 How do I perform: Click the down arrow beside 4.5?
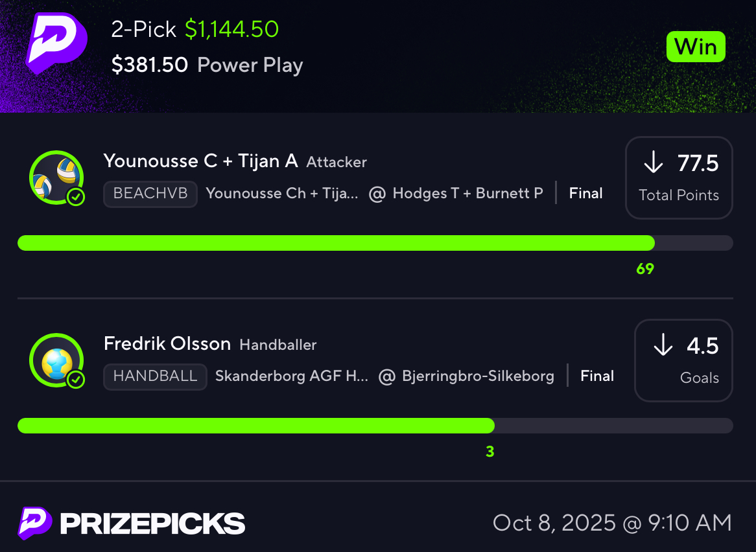663,346
